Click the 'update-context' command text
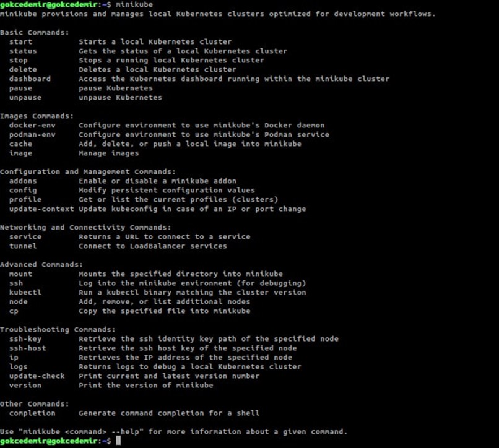This screenshot has width=499, height=448. (41, 209)
